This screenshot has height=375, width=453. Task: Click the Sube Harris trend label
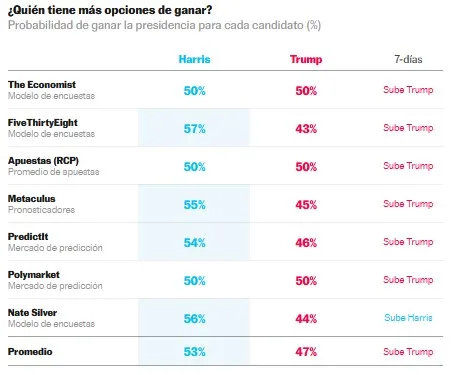(x=408, y=318)
